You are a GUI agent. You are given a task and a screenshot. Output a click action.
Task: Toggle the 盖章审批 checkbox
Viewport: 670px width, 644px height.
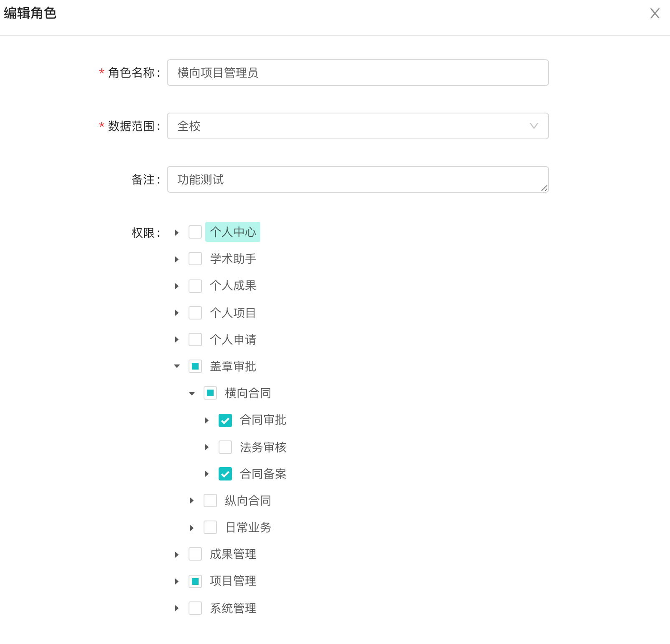pos(195,366)
